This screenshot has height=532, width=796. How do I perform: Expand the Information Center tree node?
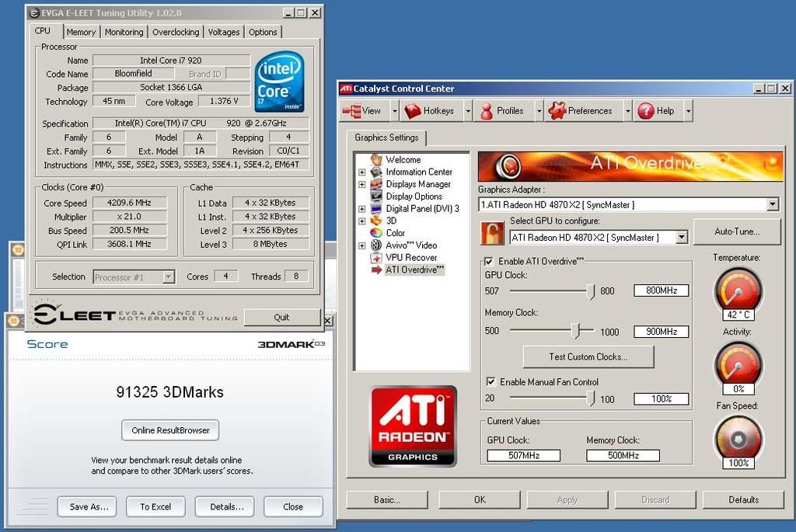362,172
